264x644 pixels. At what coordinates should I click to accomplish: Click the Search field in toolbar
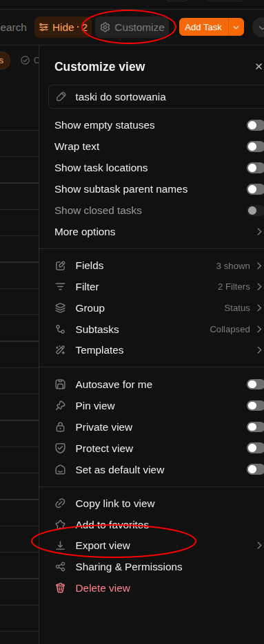pos(13,27)
